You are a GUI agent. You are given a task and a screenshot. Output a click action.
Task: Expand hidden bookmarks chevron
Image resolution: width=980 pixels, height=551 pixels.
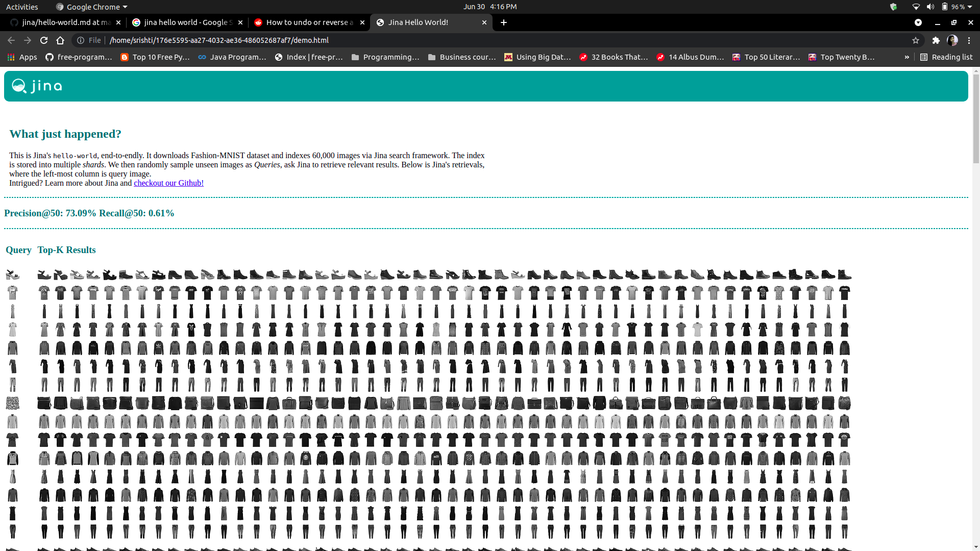(906, 57)
